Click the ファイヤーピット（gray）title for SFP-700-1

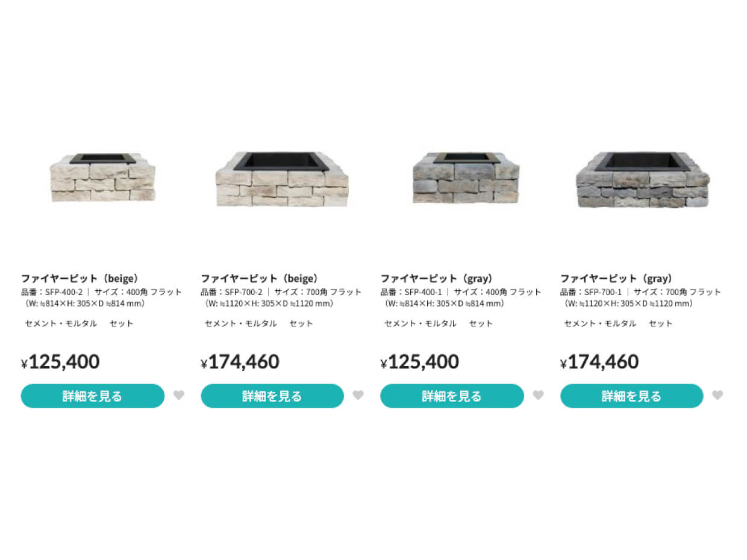pos(616,279)
